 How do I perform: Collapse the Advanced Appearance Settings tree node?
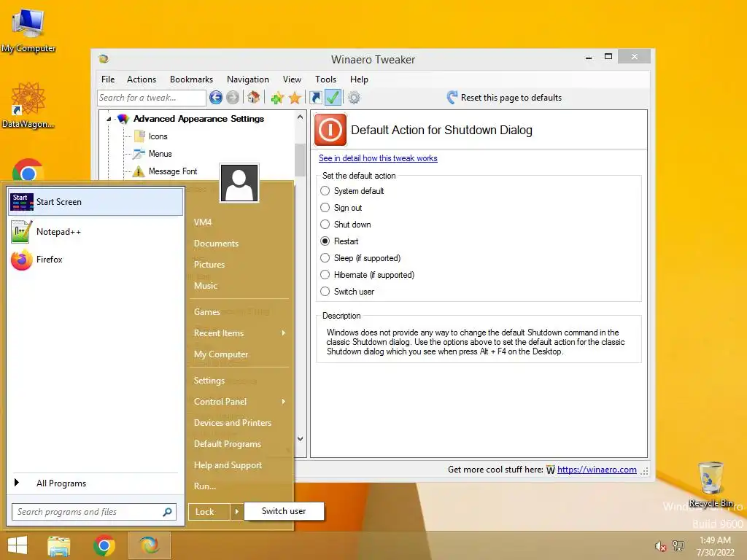[109, 119]
